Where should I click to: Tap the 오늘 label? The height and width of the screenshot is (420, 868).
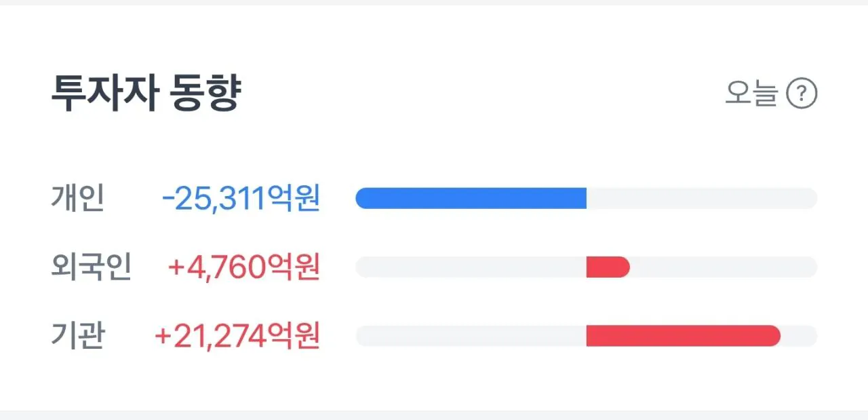[x=751, y=94]
